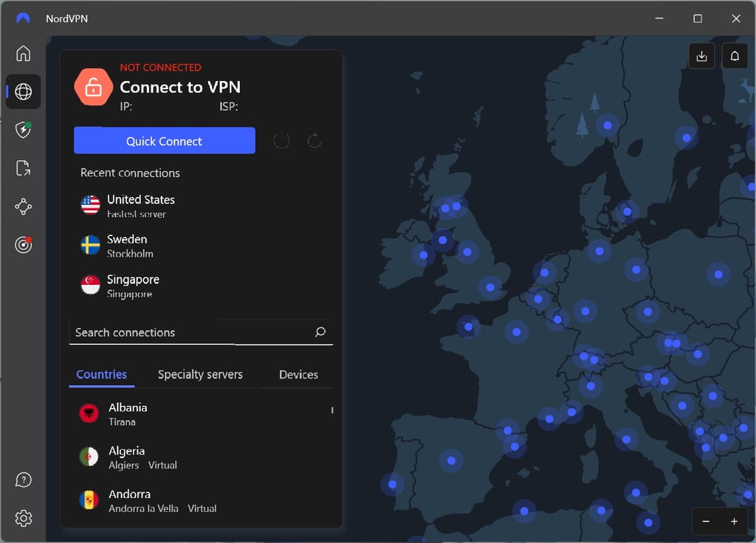Zoom out the map with minus
Image resolution: width=756 pixels, height=543 pixels.
706,522
